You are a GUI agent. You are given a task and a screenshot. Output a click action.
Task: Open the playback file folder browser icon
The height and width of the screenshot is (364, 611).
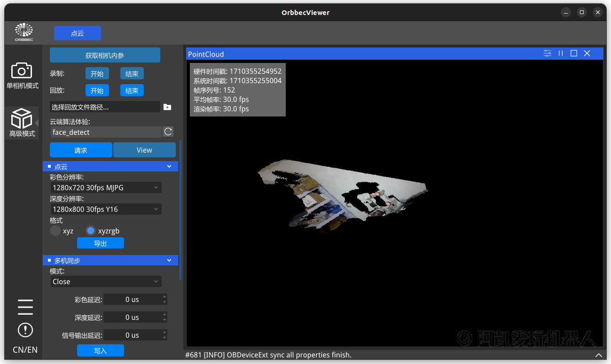(x=167, y=107)
